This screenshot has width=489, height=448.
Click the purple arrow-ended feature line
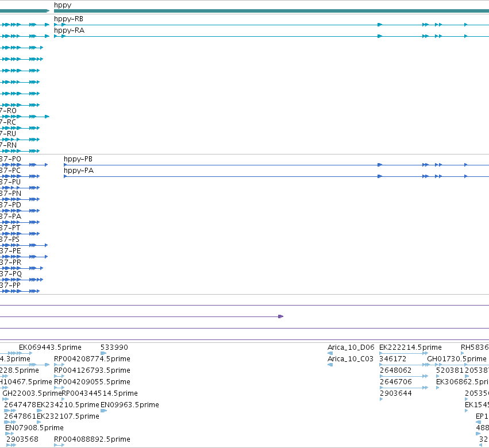141,316
